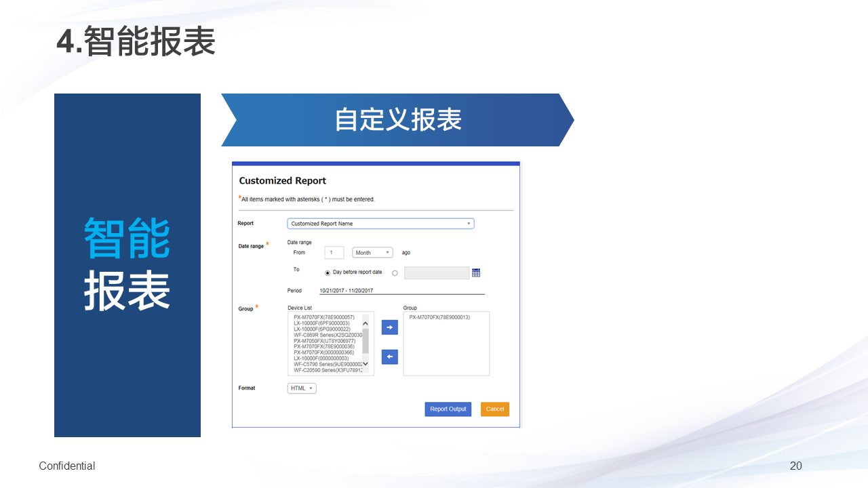This screenshot has width=868, height=488.
Task: Click the device list scroll up arrow
Action: (366, 323)
